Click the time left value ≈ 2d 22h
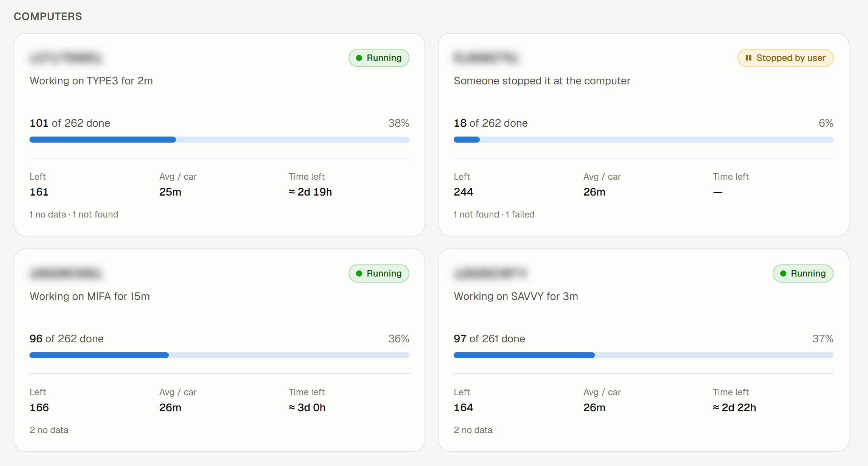868x466 pixels. [x=734, y=407]
